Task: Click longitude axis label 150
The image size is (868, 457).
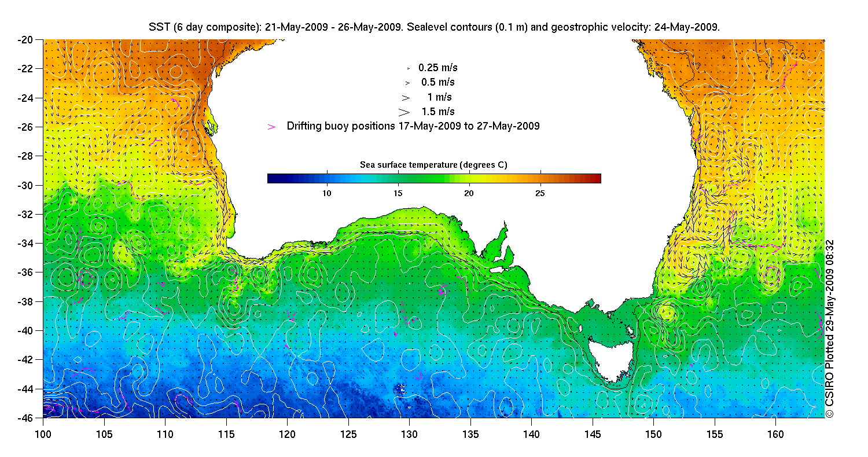Action: pos(653,433)
